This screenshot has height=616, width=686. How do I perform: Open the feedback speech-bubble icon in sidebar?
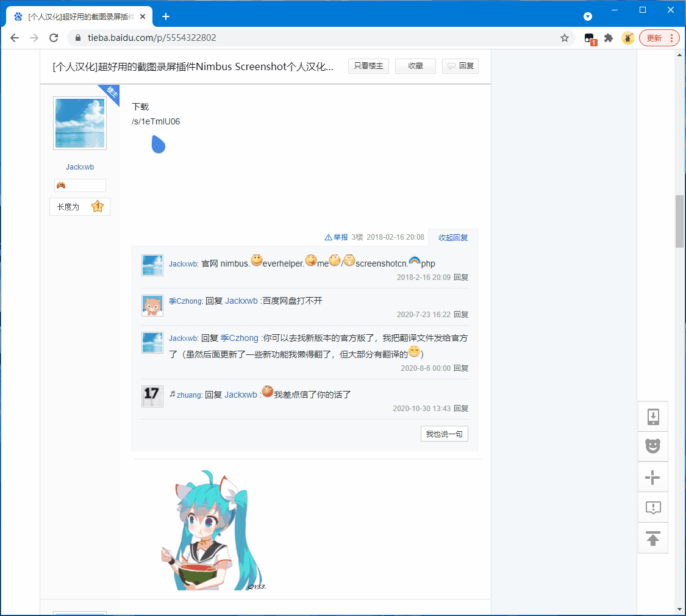click(652, 507)
